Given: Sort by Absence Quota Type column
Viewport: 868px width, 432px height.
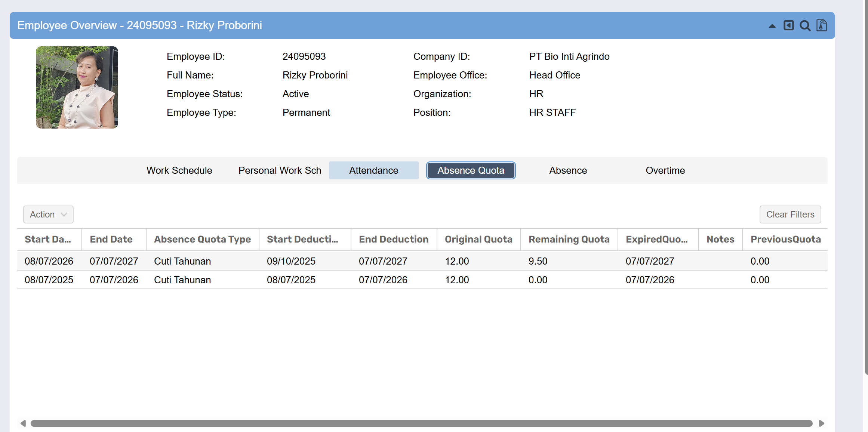Looking at the screenshot, I should (202, 240).
